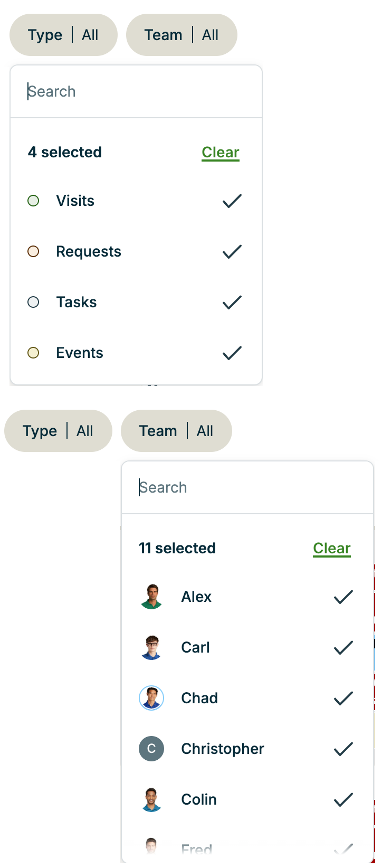
Task: Click the yellow circle beside Events
Action: (33, 353)
